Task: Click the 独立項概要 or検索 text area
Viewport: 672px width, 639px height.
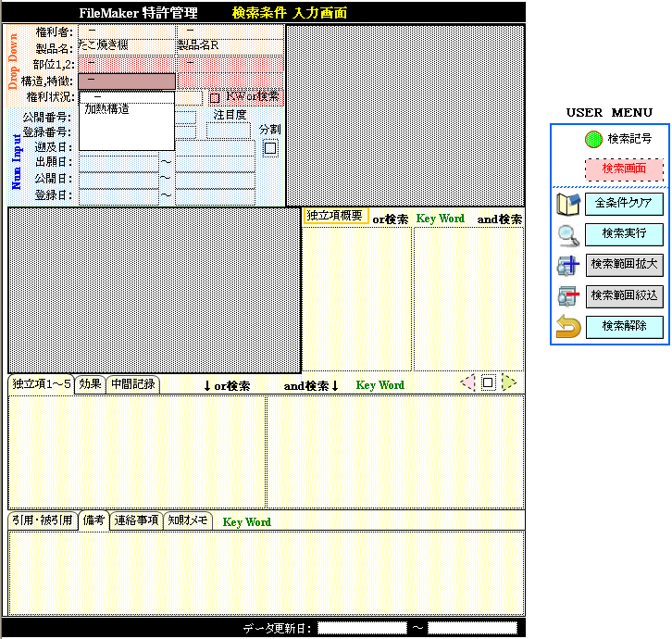Action: 357,299
